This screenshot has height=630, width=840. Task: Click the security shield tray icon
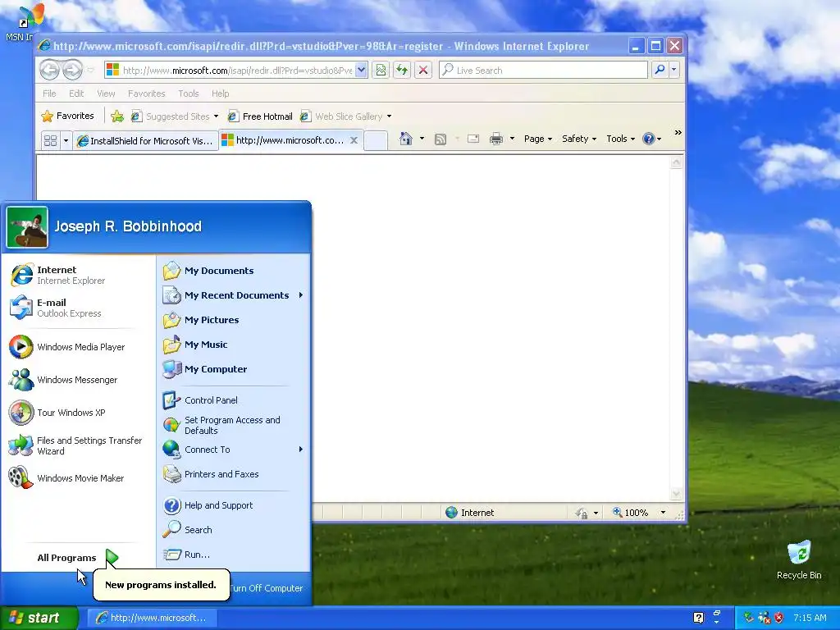779,618
